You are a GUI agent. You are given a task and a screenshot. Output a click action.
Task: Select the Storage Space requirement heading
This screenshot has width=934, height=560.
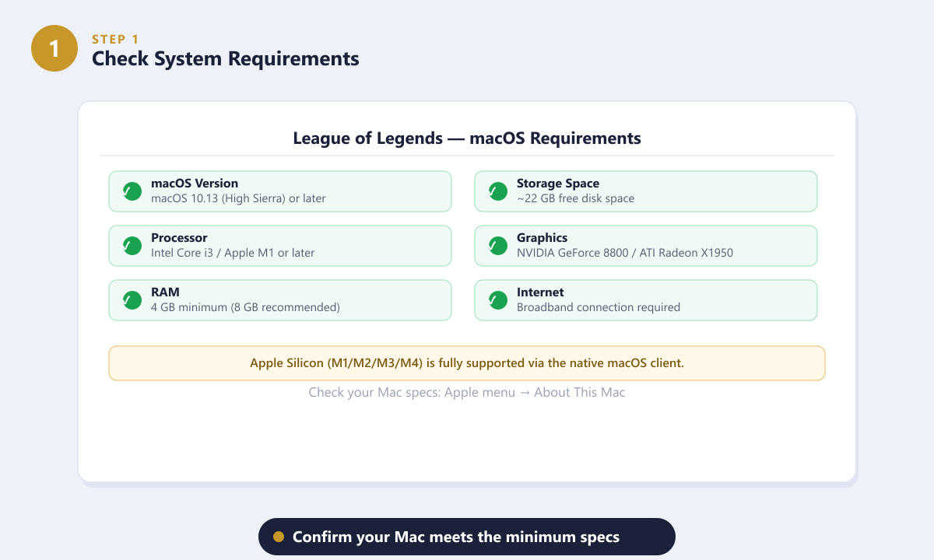point(558,184)
